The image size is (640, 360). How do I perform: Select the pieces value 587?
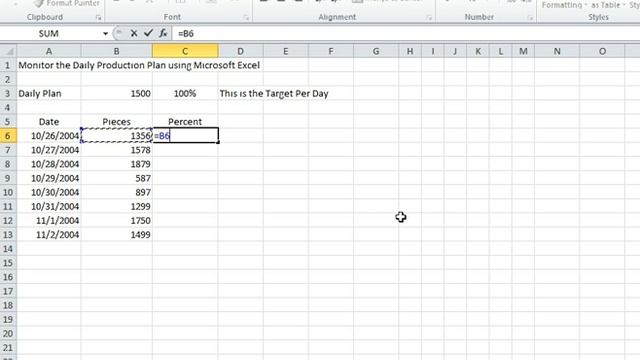116,178
